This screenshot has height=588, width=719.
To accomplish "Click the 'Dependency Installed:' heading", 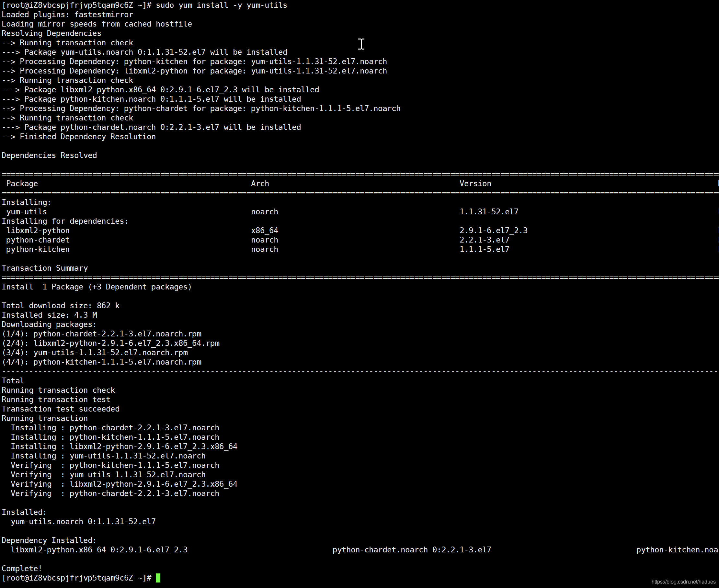I will (x=49, y=541).
